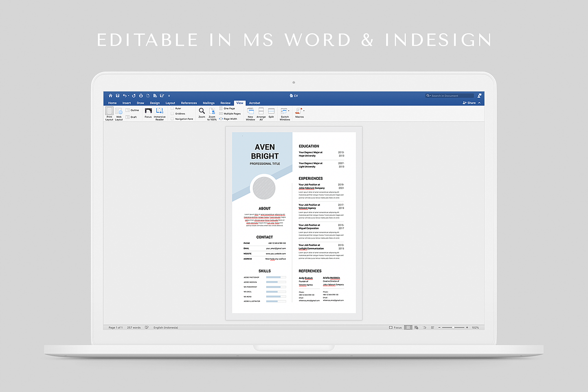Split the document window
This screenshot has width=588, height=392.
coord(271,113)
